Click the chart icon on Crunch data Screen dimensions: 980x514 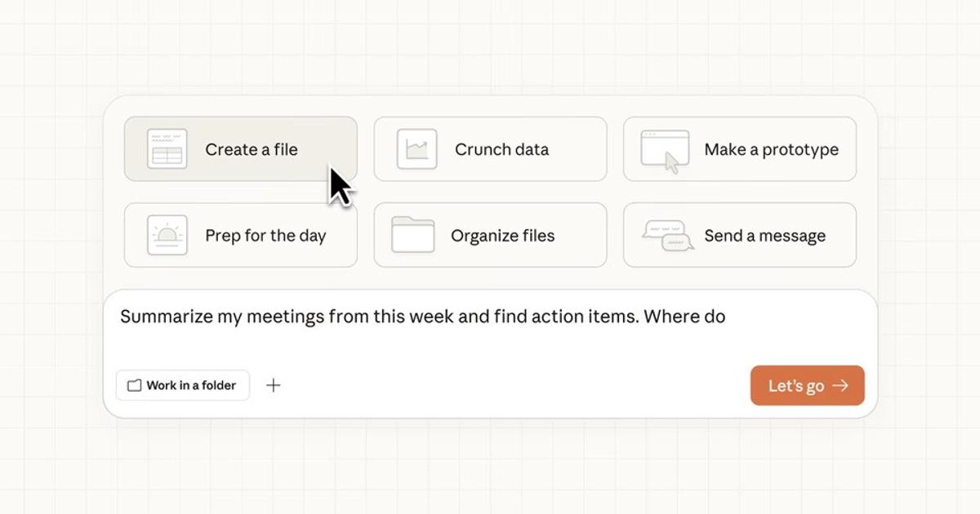(416, 149)
